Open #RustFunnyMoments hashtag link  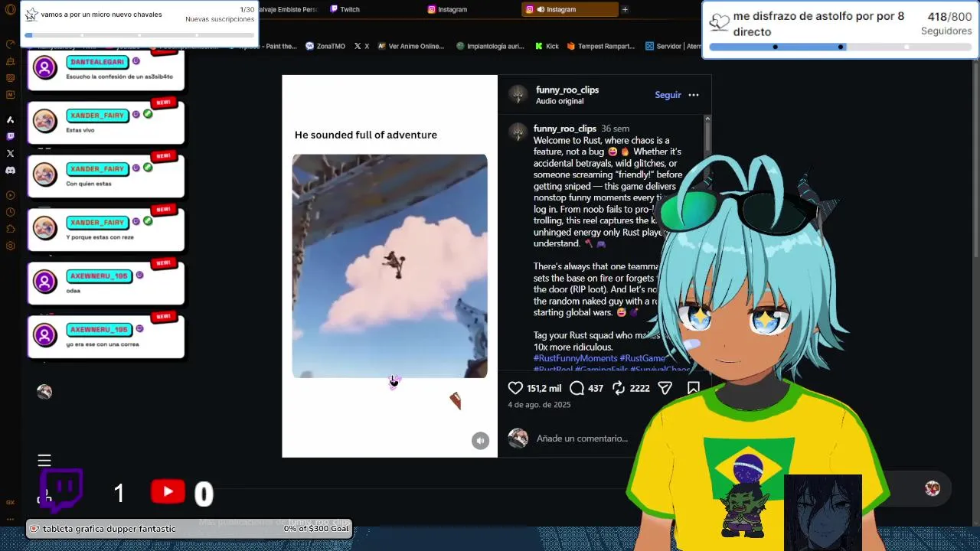pos(575,358)
